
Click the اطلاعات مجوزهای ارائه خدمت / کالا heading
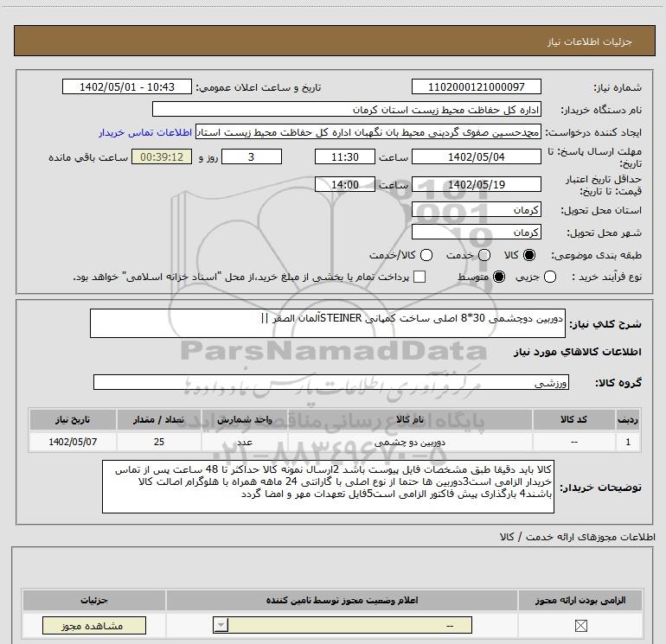(578, 537)
